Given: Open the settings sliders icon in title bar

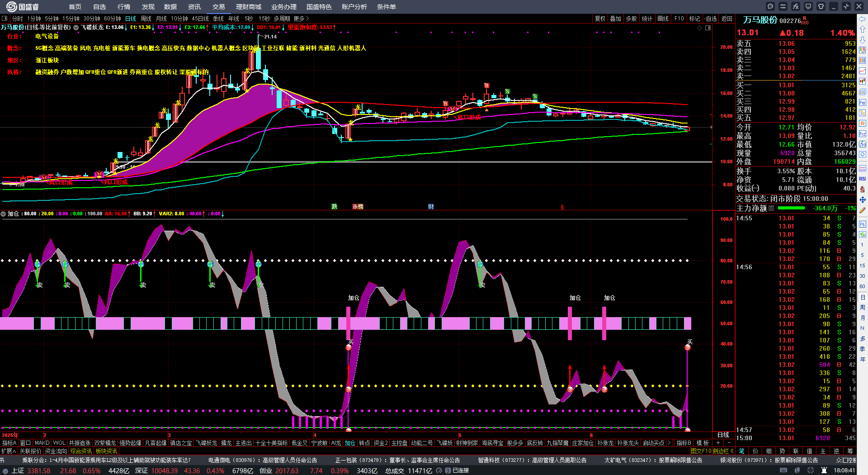Looking at the screenshot, I should [783, 6].
